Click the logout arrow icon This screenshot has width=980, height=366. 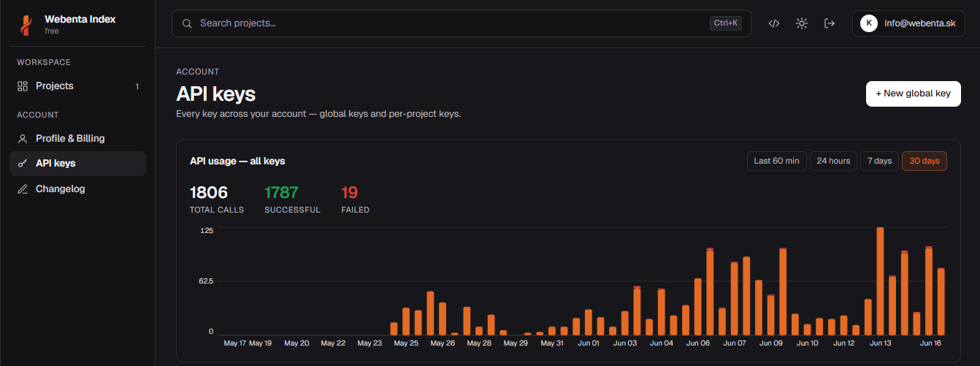tap(830, 23)
